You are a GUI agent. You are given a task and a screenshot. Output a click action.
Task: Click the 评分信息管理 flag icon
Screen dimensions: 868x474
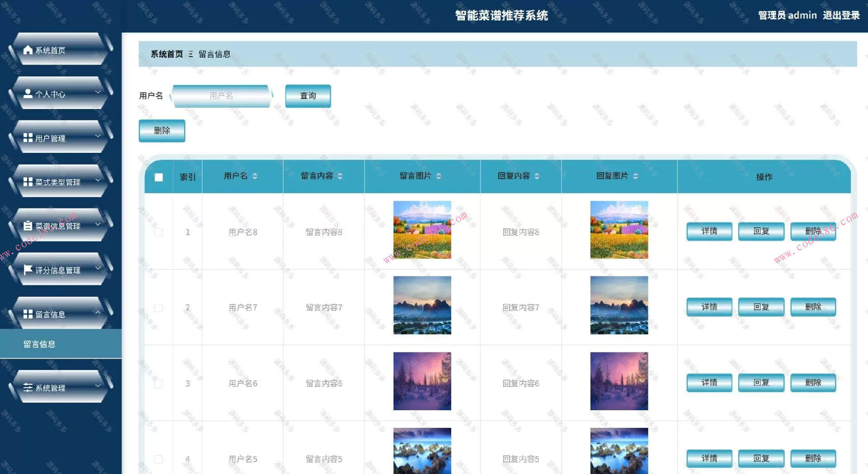click(x=28, y=269)
